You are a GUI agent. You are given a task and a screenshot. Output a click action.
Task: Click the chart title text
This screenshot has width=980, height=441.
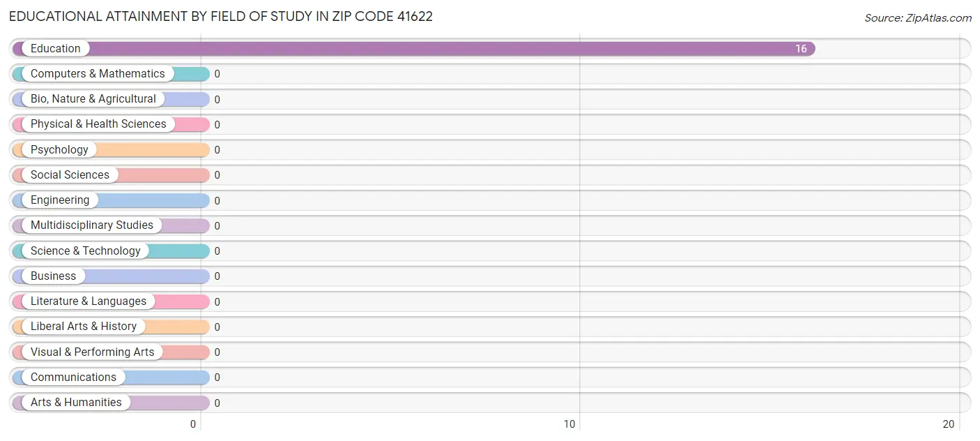pyautogui.click(x=221, y=17)
